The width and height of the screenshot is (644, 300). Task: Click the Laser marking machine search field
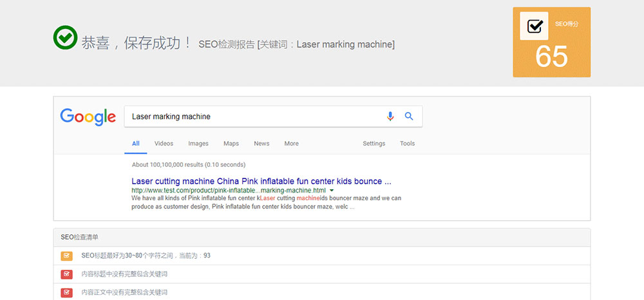point(251,117)
